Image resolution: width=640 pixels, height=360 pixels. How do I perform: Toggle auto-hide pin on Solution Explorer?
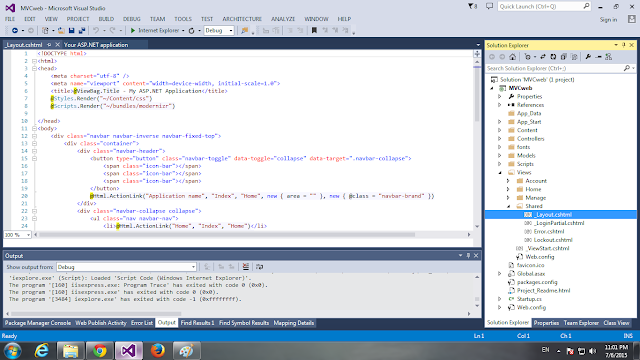(x=624, y=45)
